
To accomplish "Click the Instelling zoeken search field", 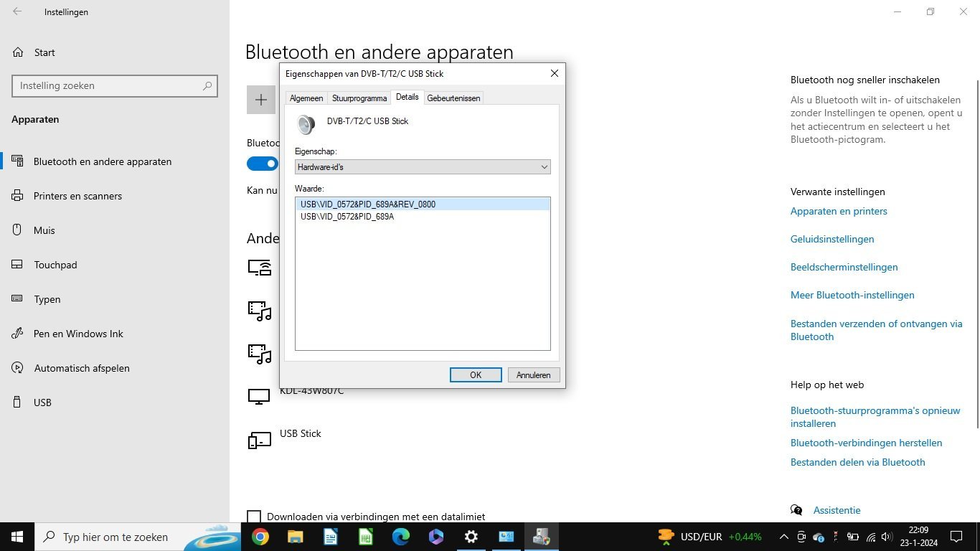I will tap(108, 85).
